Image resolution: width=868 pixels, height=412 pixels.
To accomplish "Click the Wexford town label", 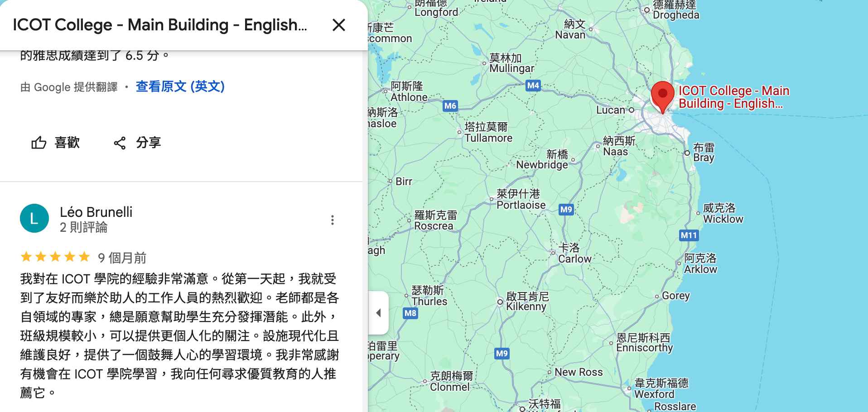I will [661, 388].
